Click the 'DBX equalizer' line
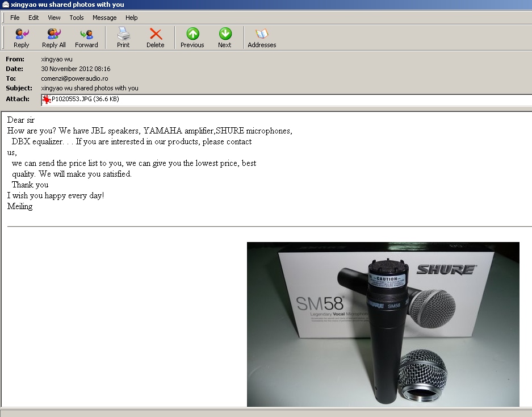This screenshot has width=532, height=417. tap(132, 141)
